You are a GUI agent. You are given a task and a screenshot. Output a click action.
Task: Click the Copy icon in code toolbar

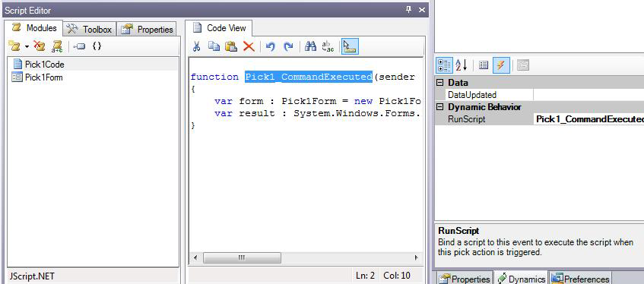[214, 46]
